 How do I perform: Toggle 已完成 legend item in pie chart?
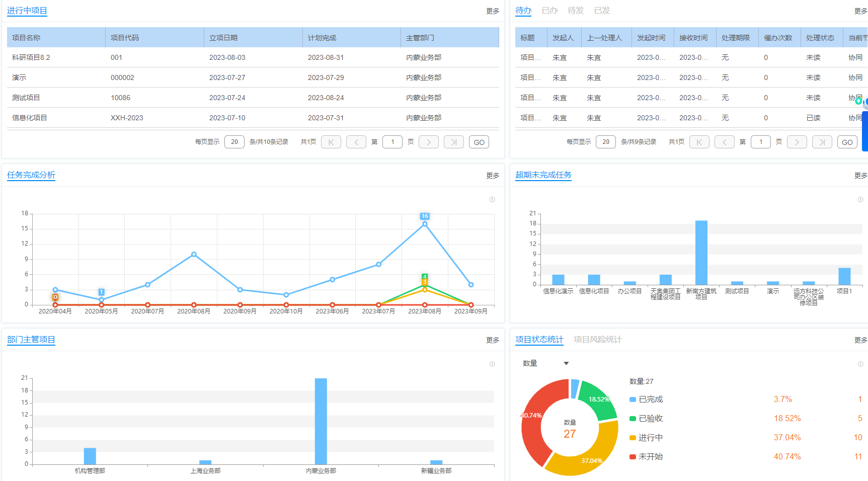650,399
